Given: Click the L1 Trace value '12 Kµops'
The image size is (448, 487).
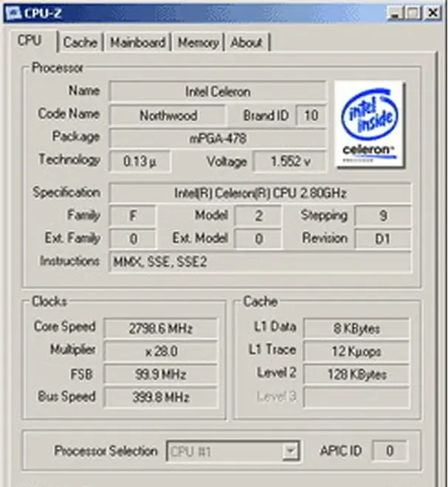Looking at the screenshot, I should click(x=356, y=351).
